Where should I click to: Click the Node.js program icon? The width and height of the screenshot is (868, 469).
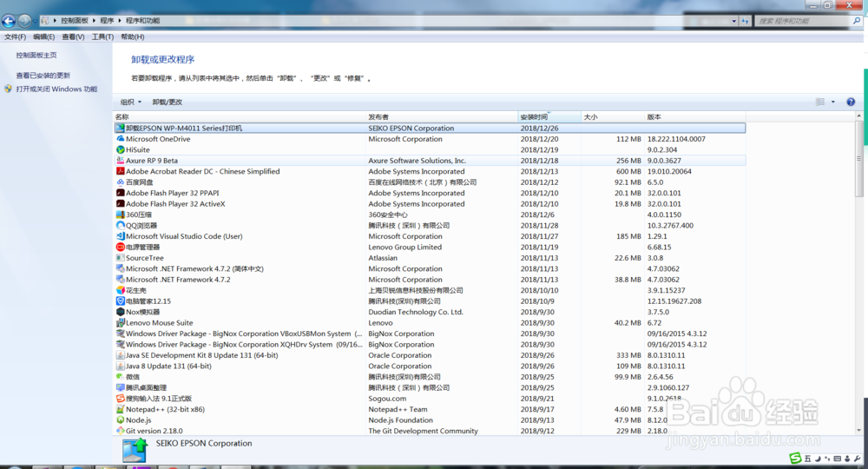pos(120,419)
